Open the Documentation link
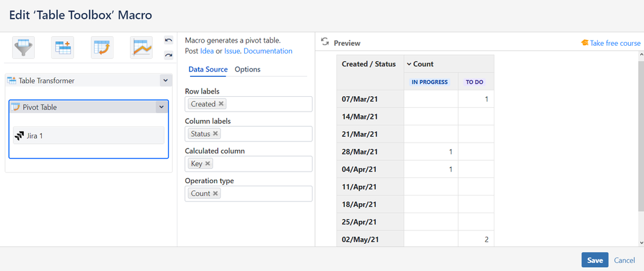Viewport: 644px width, 271px height. pos(268,51)
